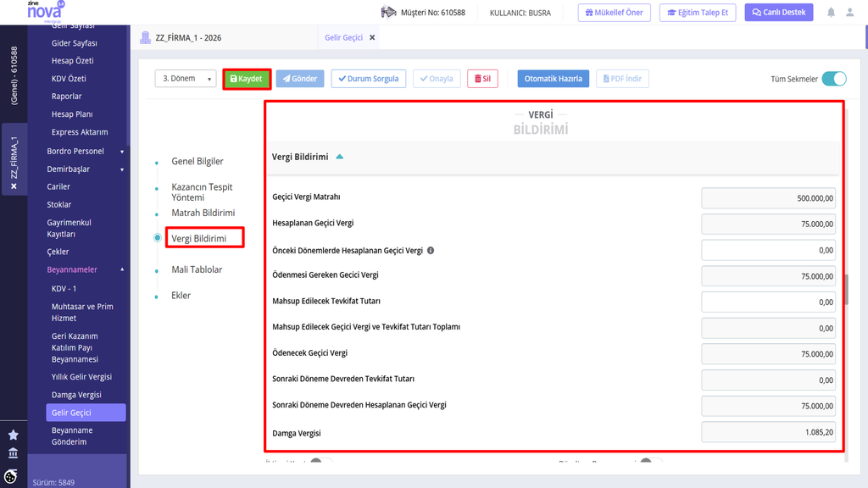Click the Gönder button
This screenshot has width=868, height=488.
(x=300, y=79)
